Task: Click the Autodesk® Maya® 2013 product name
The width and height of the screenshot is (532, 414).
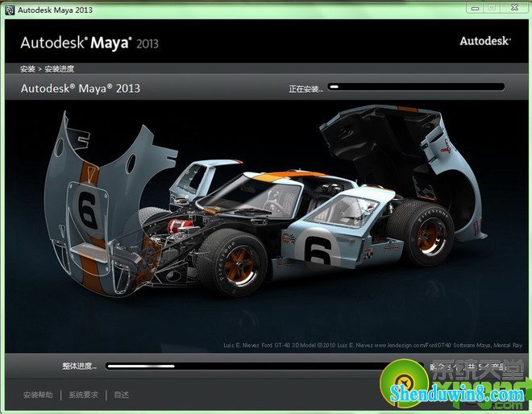Action: (x=81, y=89)
